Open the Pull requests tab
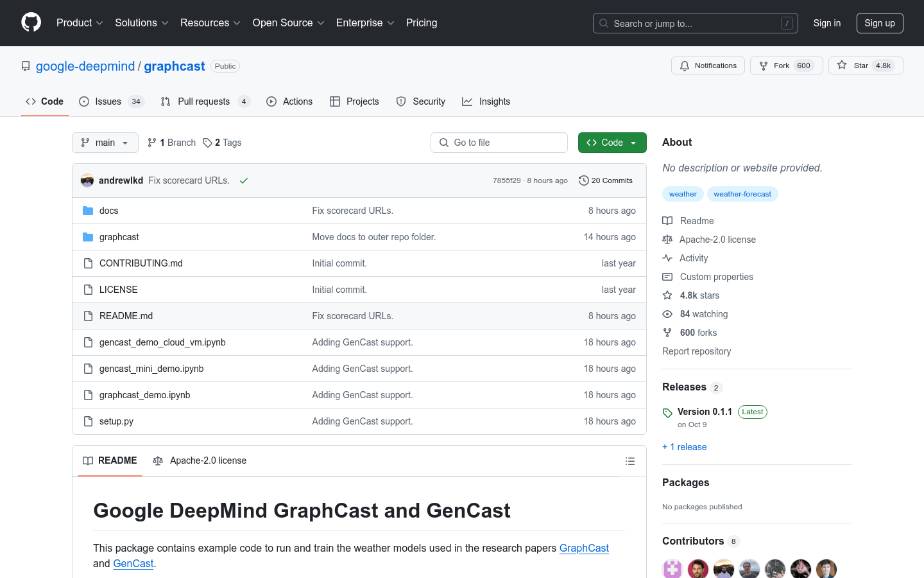The width and height of the screenshot is (924, 578). (x=205, y=101)
